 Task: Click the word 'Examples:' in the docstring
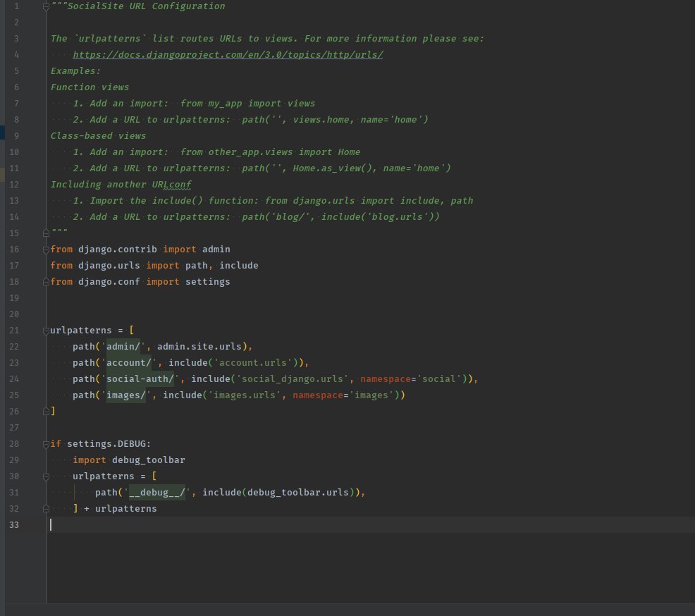point(76,71)
